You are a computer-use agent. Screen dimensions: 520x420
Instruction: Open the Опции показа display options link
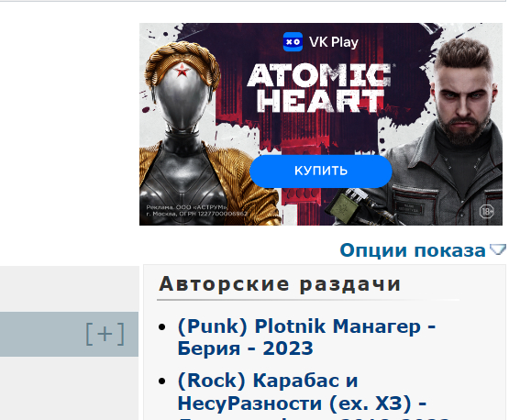pos(413,250)
